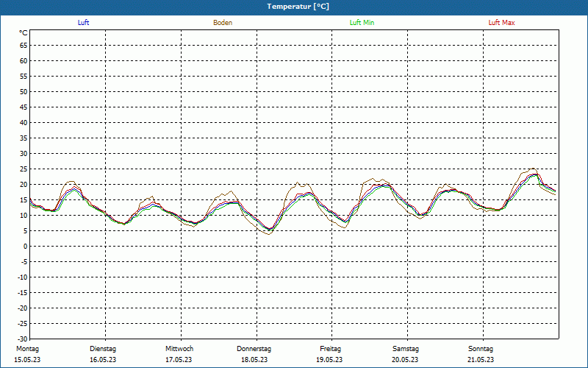
Task: Click the brown Boden legend label
Action: pyautogui.click(x=223, y=23)
